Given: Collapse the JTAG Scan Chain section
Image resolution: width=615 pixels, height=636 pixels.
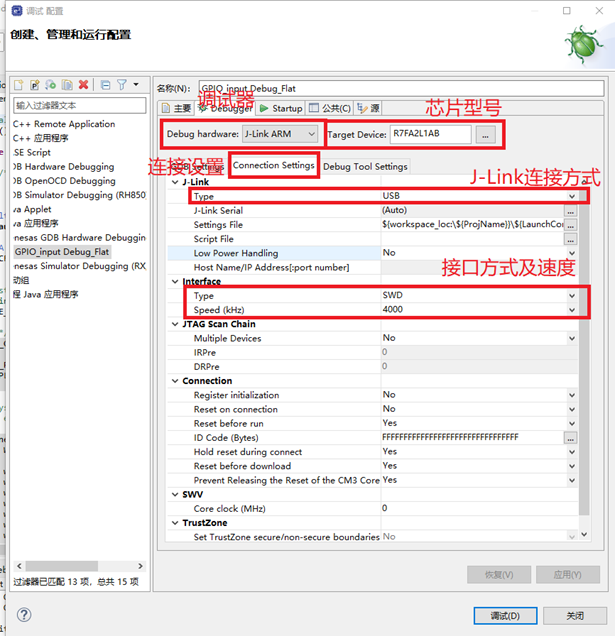Looking at the screenshot, I should click(175, 324).
